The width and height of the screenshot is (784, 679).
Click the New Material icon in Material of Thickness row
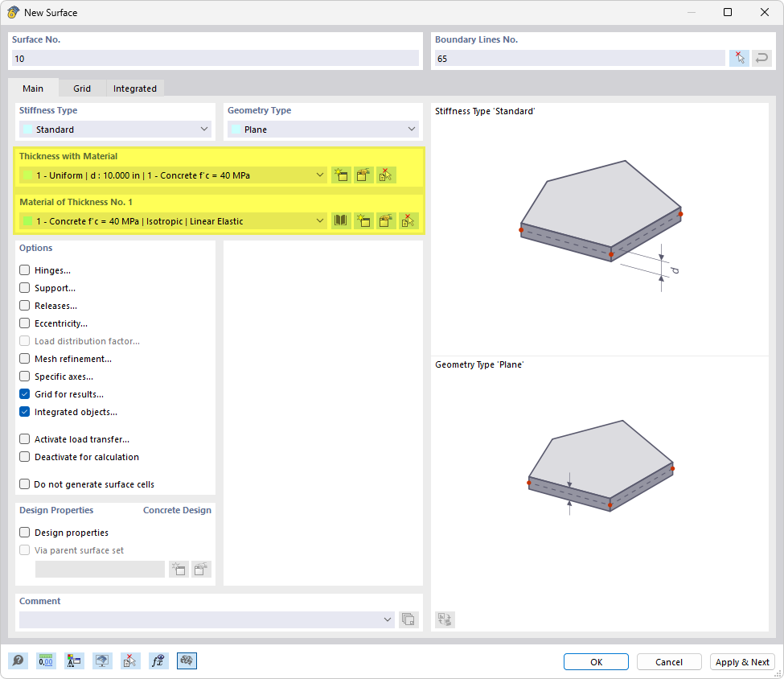point(363,220)
